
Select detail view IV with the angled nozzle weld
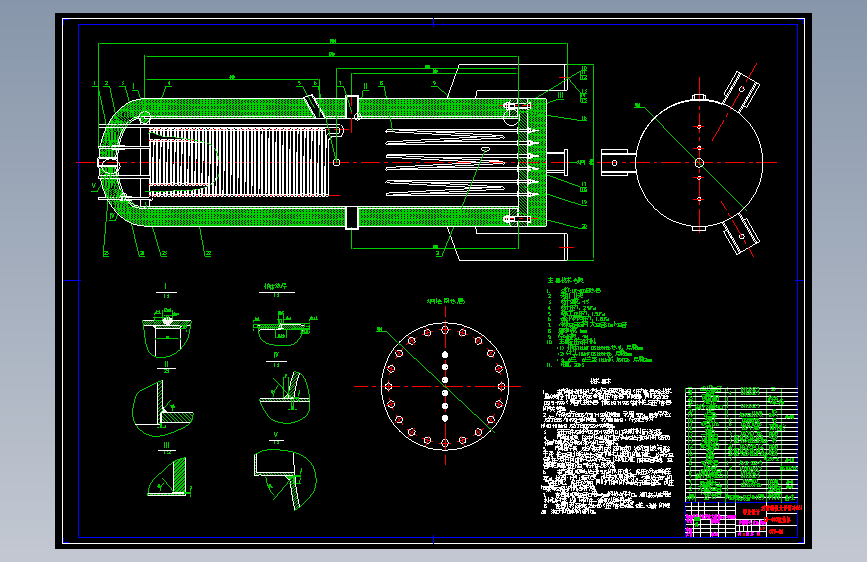(x=285, y=397)
